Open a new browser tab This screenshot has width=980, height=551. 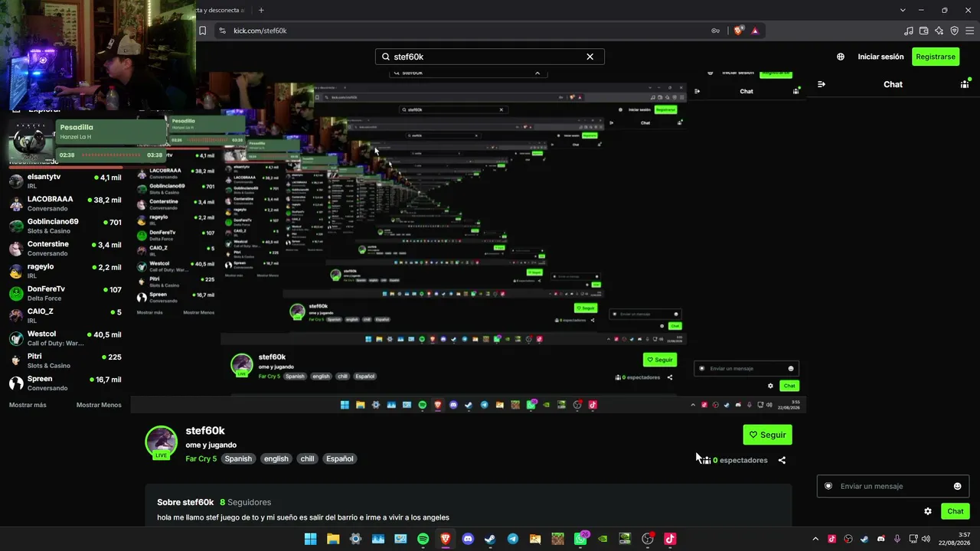tap(261, 10)
